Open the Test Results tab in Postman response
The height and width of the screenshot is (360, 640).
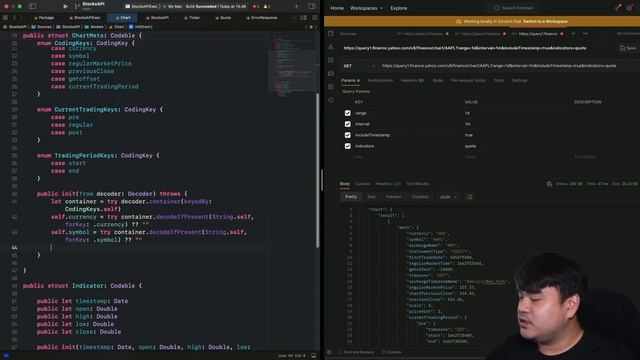[418, 184]
